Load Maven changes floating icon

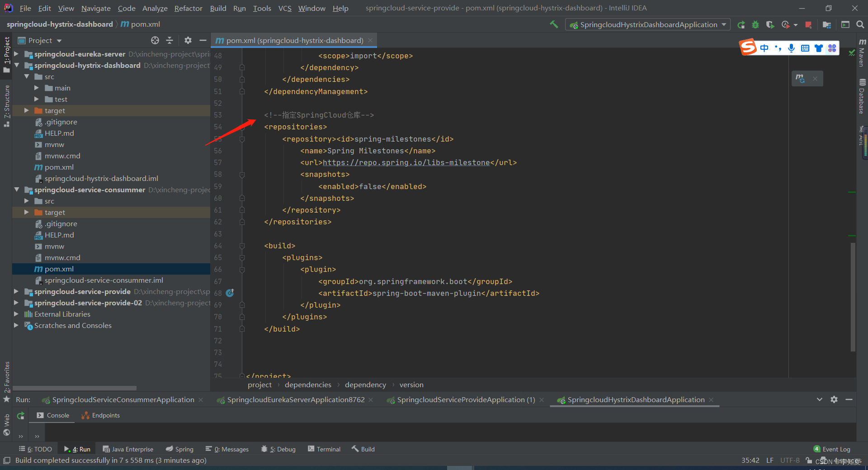pyautogui.click(x=800, y=79)
